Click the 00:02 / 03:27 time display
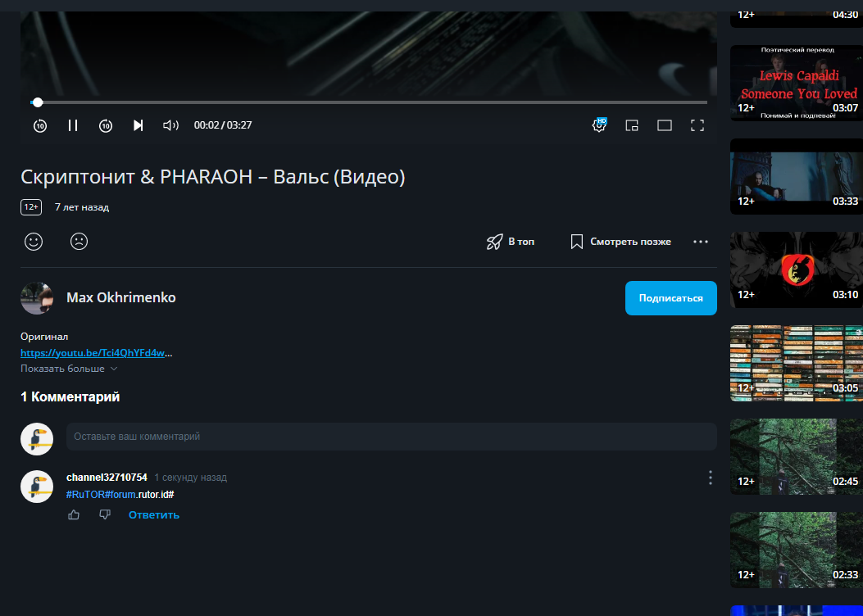The width and height of the screenshot is (863, 616). [x=223, y=125]
